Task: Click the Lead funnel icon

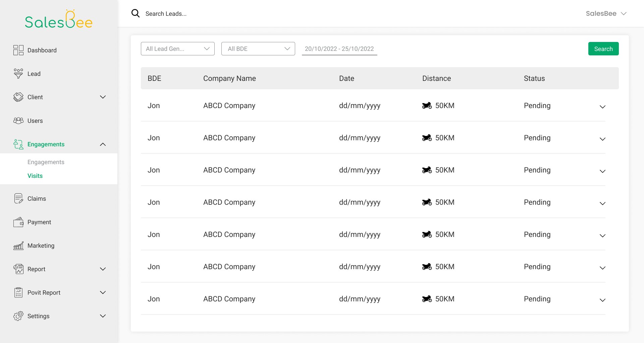Action: pos(18,73)
